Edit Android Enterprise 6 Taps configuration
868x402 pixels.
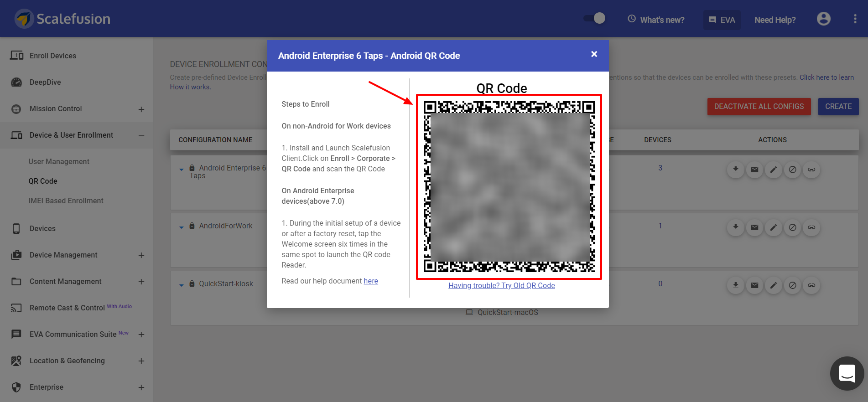[x=774, y=170]
